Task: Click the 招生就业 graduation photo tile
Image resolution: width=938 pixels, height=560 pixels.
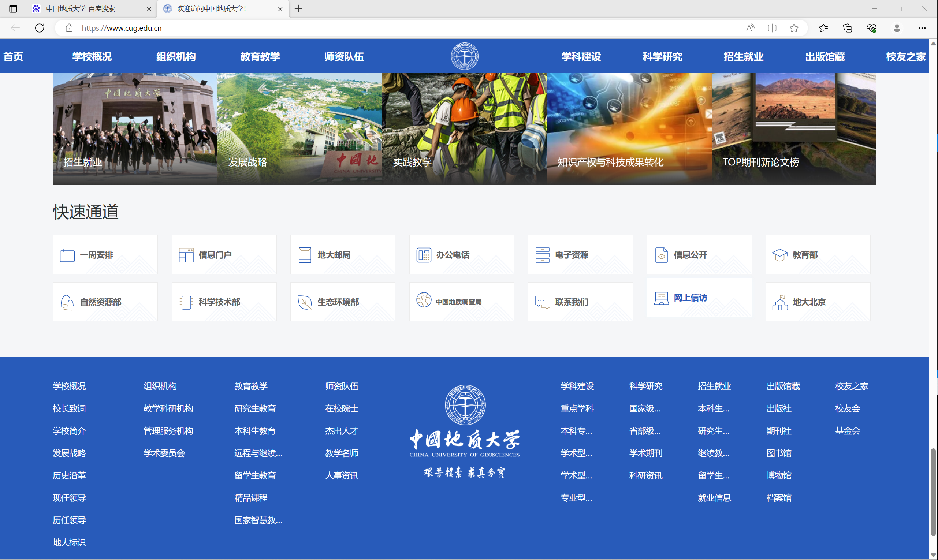Action: (135, 129)
